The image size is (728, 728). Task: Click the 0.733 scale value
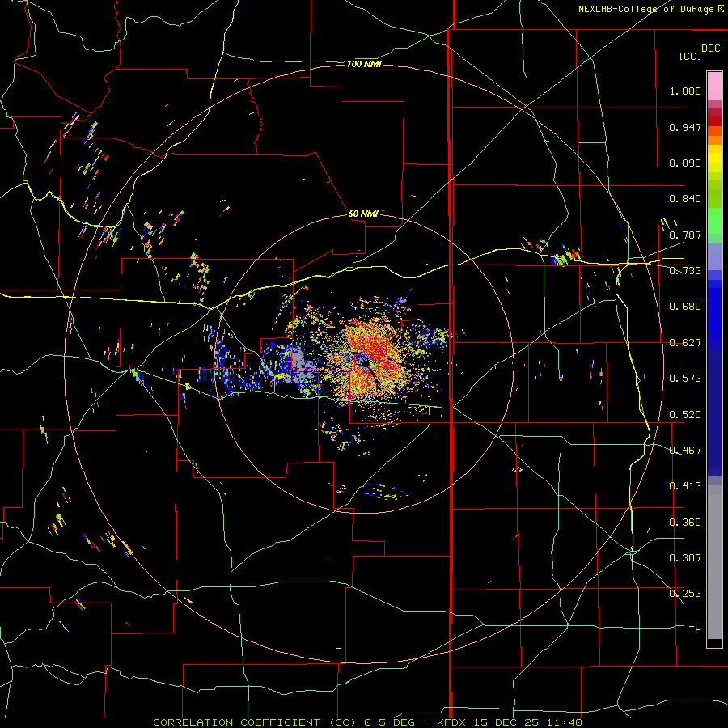(685, 271)
